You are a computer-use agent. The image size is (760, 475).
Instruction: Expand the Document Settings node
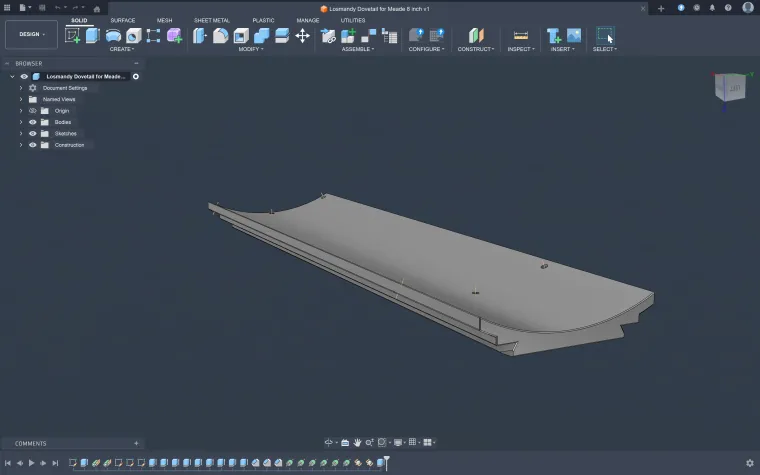[21, 88]
